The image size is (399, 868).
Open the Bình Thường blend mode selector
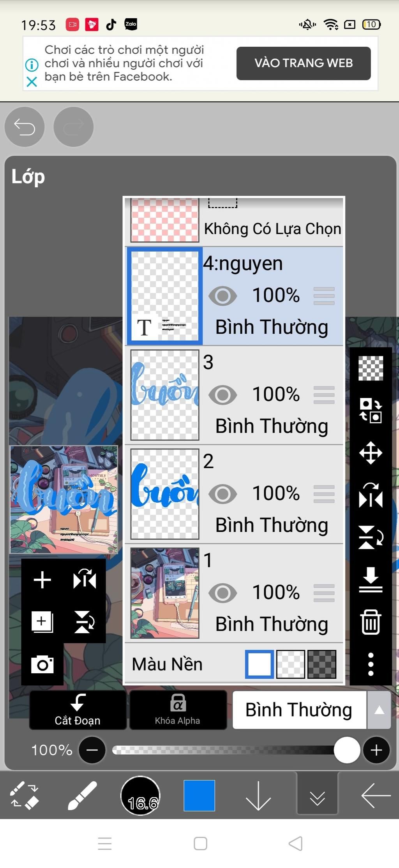pos(299,710)
